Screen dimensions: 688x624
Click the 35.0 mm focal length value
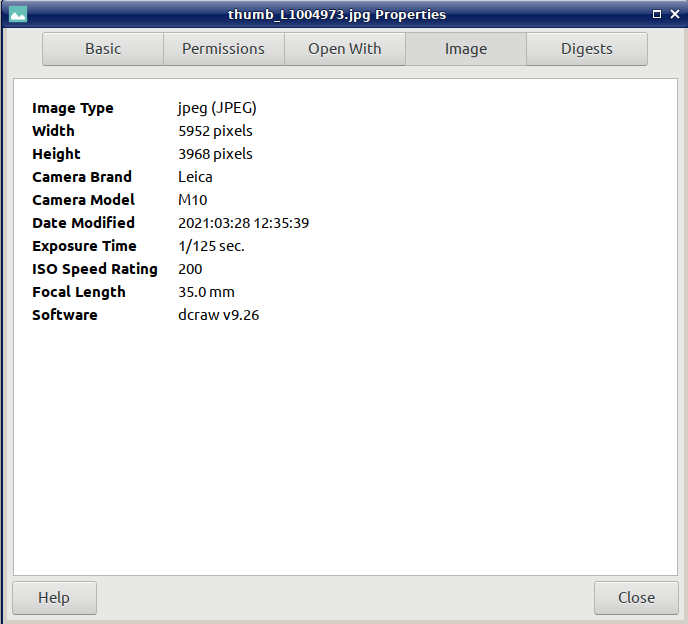[x=206, y=292]
